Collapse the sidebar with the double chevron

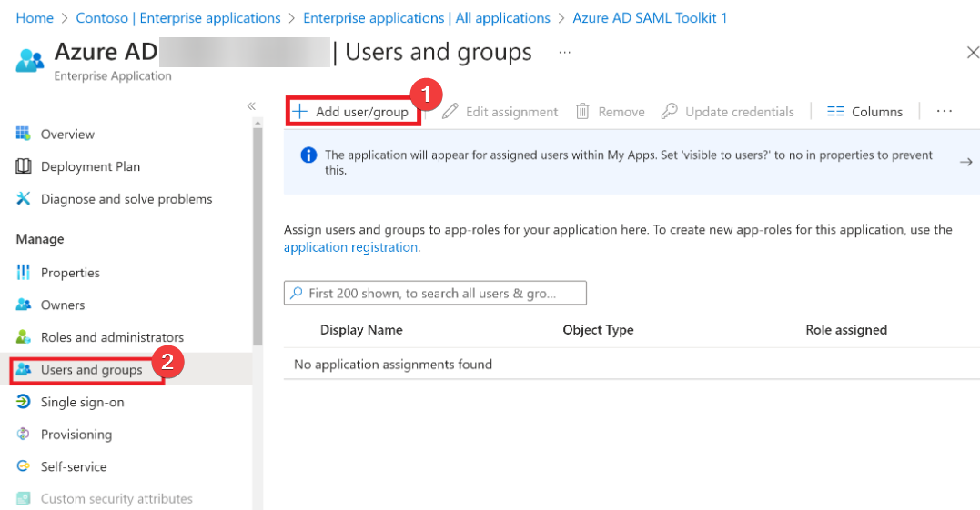(251, 106)
